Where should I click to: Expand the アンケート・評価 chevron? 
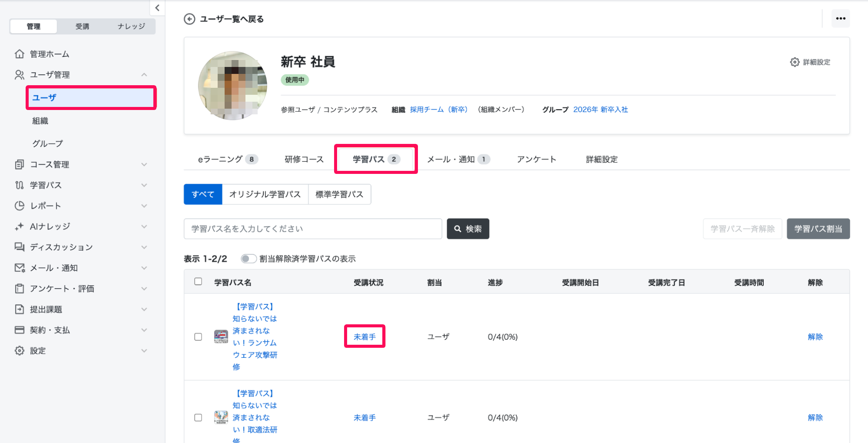click(x=144, y=289)
